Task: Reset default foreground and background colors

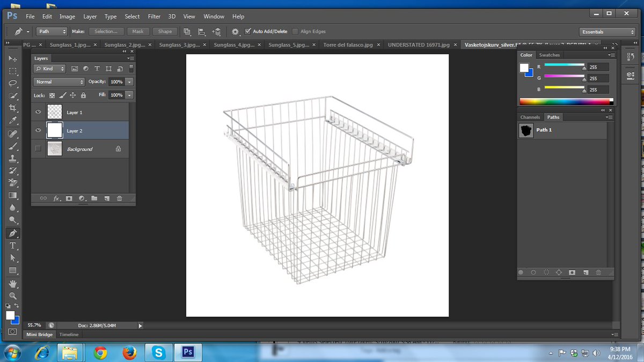Action: tap(9, 306)
